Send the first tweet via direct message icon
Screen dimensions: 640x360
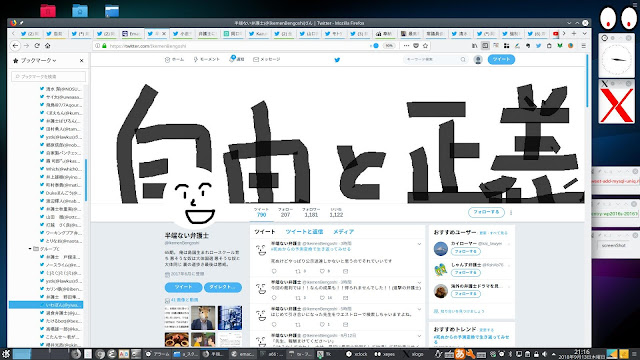[x=345, y=271]
